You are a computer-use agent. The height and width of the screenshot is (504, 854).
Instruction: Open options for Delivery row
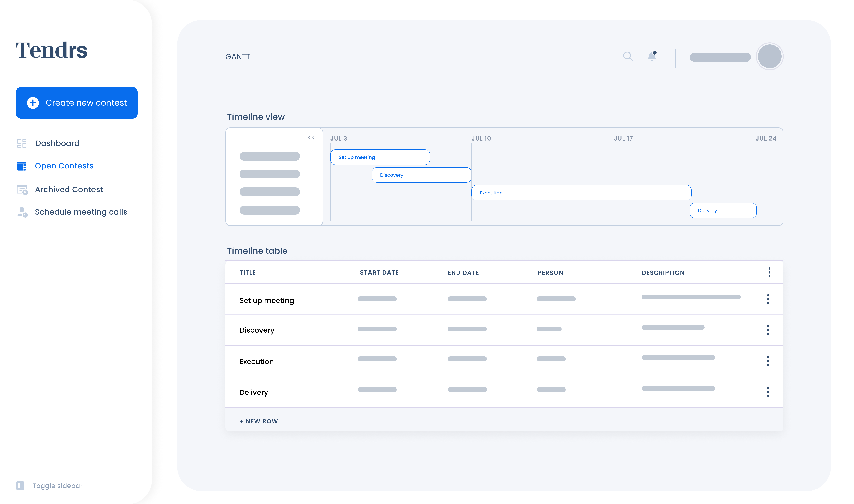[x=768, y=392]
